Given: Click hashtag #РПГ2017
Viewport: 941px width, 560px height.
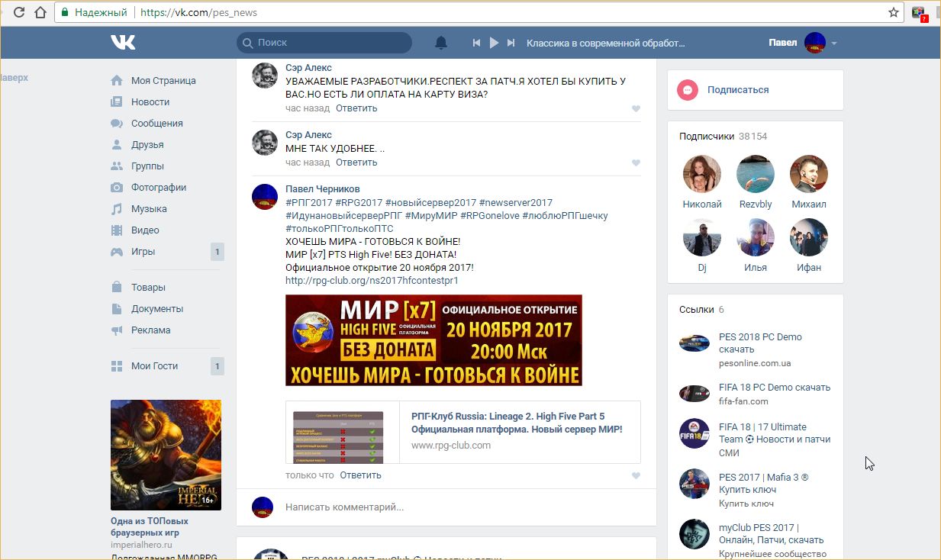Looking at the screenshot, I should tap(309, 203).
